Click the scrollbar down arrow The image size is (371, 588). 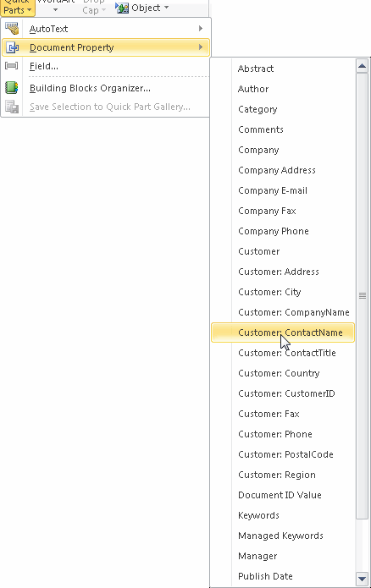coord(362,579)
